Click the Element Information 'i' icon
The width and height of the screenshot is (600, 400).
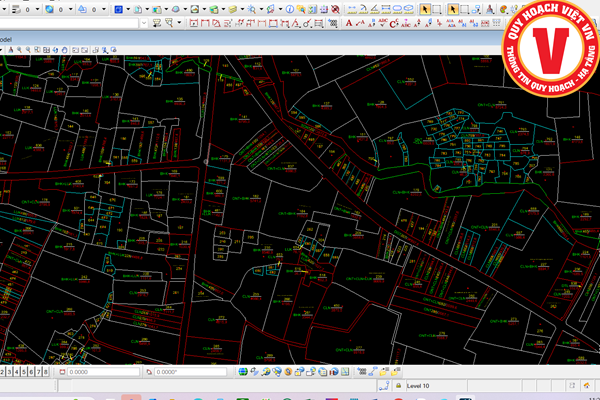pyautogui.click(x=289, y=8)
